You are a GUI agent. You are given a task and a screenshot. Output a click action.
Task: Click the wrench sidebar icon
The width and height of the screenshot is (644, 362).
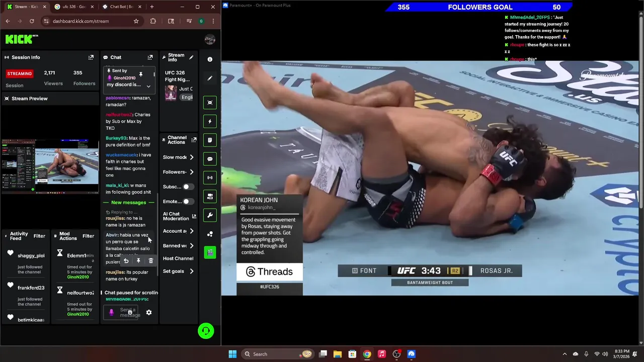[210, 215]
